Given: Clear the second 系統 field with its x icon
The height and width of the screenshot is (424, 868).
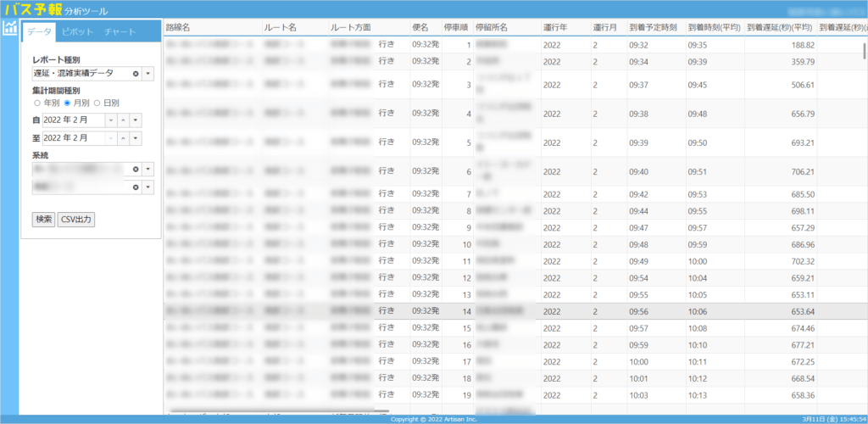Looking at the screenshot, I should pyautogui.click(x=136, y=187).
